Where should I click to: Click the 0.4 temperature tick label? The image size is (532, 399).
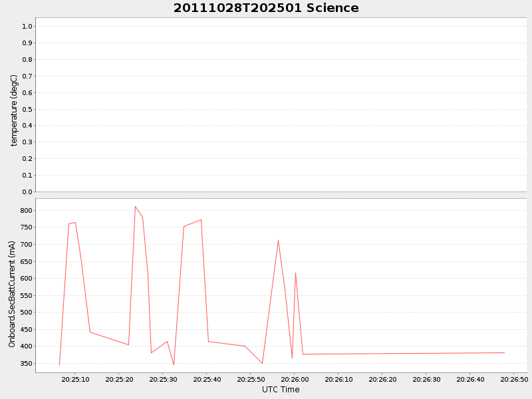(x=27, y=125)
